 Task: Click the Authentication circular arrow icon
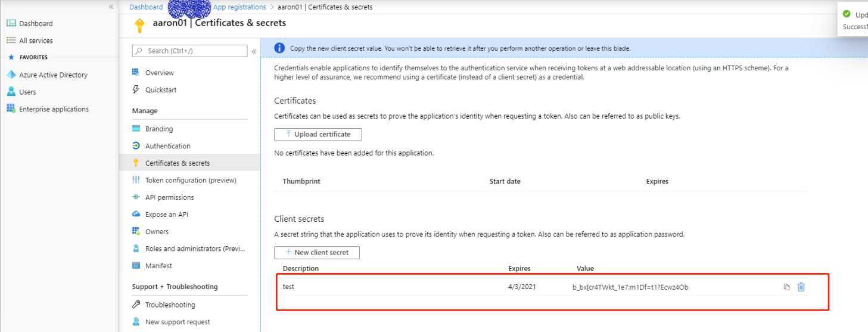coord(136,145)
